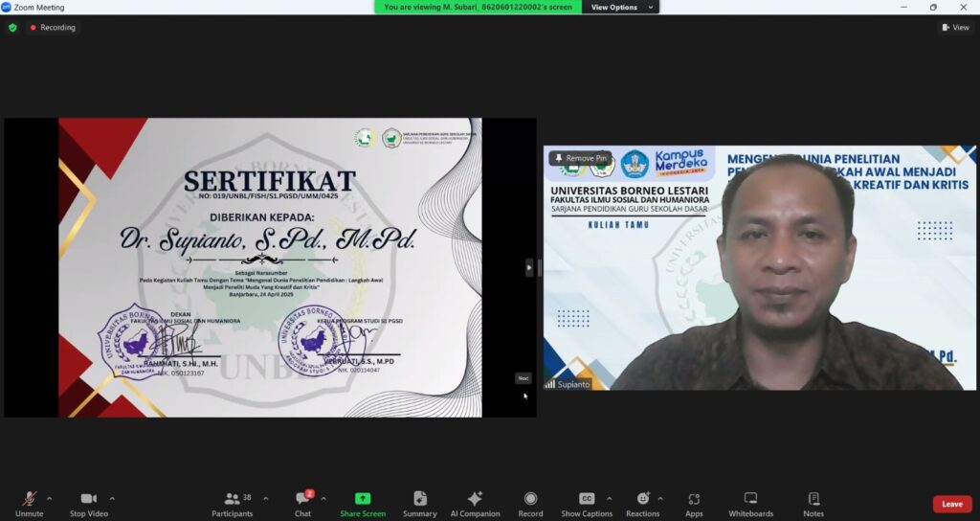Screen dimensions: 980x521
Task: Open the Chat panel
Action: (x=303, y=504)
